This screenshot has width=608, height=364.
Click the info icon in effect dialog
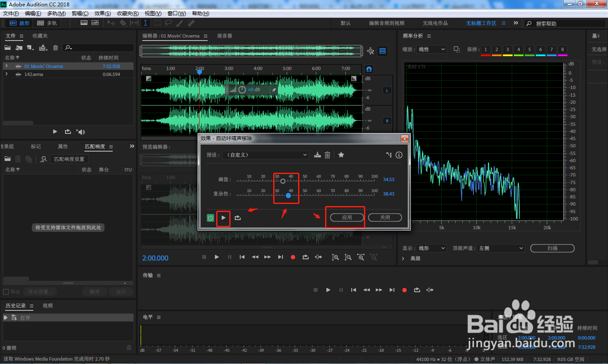coord(399,155)
